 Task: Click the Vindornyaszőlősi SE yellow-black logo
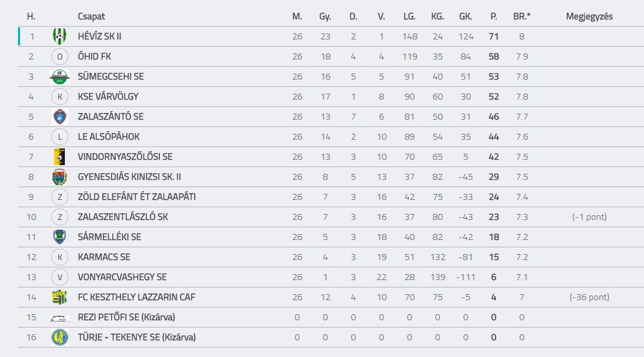[x=60, y=156]
